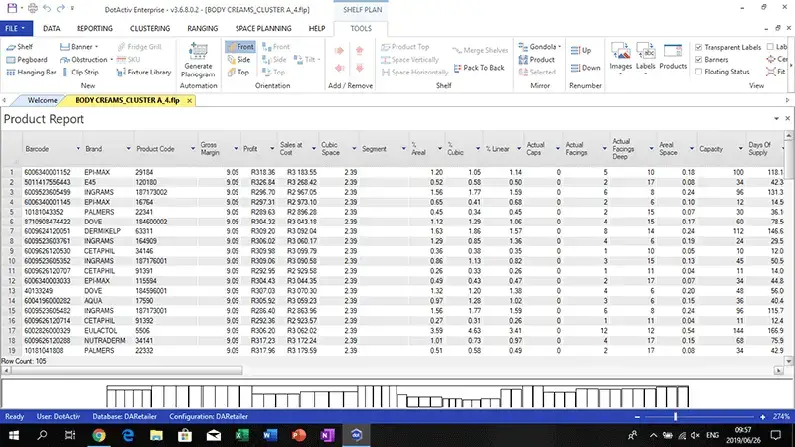This screenshot has height=447, width=795.
Task: Adjust the zoom slider in status bar
Action: [676, 416]
